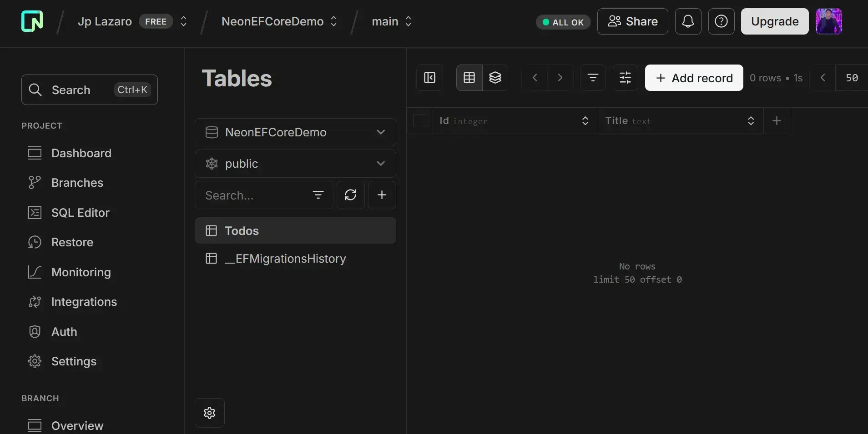Sort by the Id column arrows
This screenshot has height=434, width=868.
(x=585, y=120)
